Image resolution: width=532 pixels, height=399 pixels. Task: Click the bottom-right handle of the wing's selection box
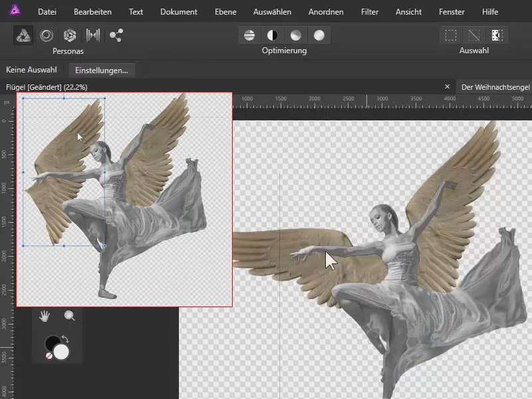[x=104, y=246]
